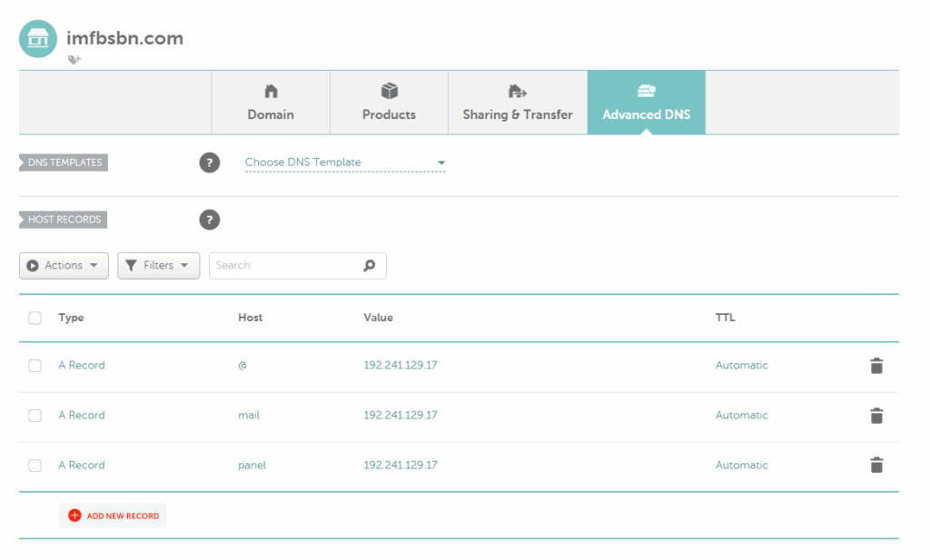
Task: Delete the mail host A Record
Action: pyautogui.click(x=876, y=416)
